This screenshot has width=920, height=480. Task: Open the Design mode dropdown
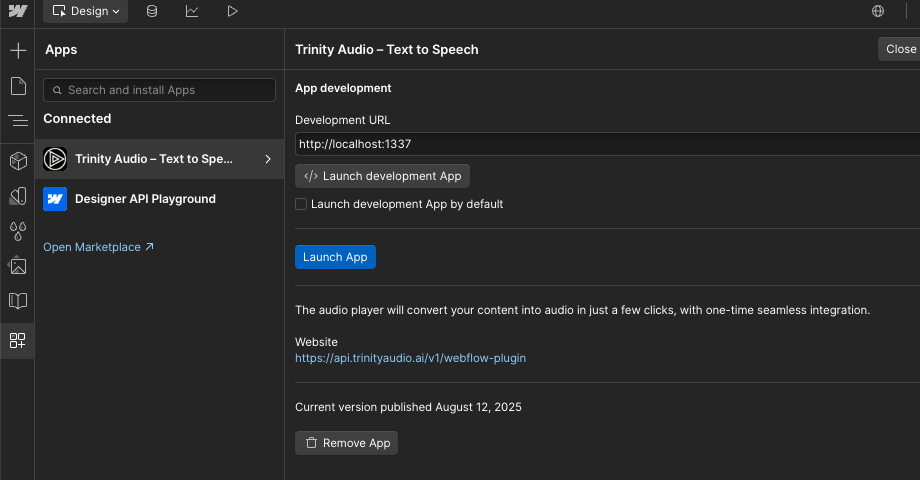[85, 12]
